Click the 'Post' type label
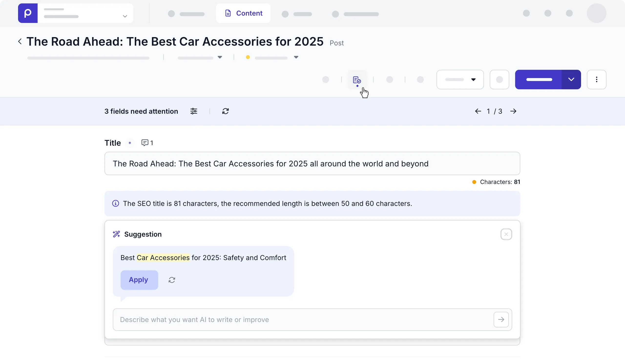Image resolution: width=625 pixels, height=364 pixels. click(x=337, y=43)
